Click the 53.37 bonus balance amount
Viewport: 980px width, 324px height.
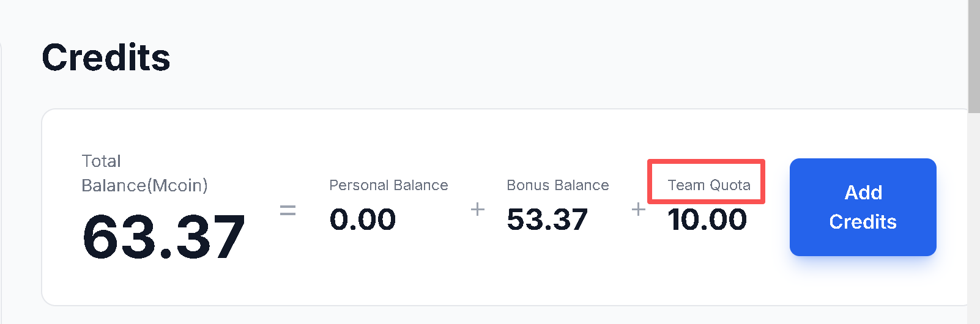pos(547,219)
